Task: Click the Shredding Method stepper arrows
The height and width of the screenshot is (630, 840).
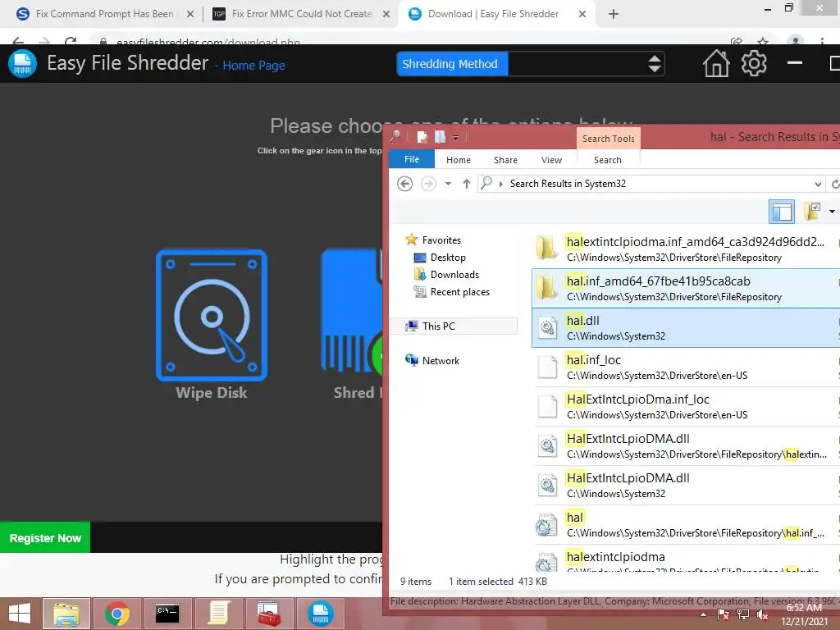Action: (x=654, y=64)
